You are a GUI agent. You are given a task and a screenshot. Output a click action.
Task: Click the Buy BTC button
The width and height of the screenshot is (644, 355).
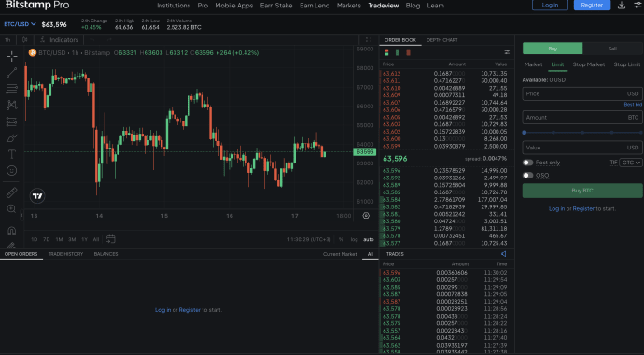[582, 191]
